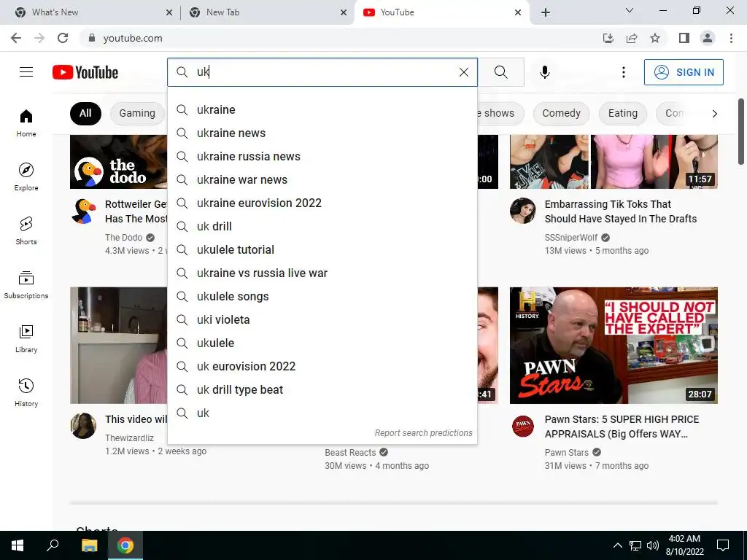Open Thewizardliz channel avatar
The image size is (747, 560).
point(84,426)
